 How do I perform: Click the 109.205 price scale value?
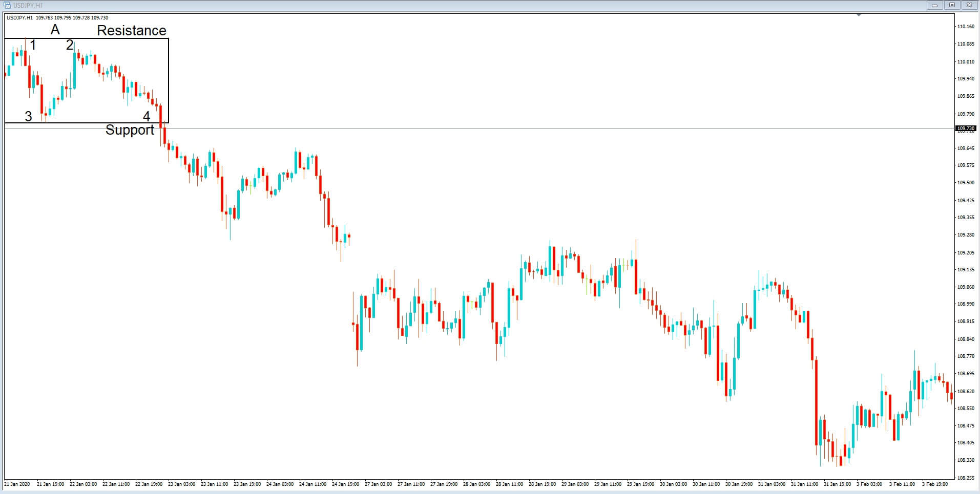point(966,253)
